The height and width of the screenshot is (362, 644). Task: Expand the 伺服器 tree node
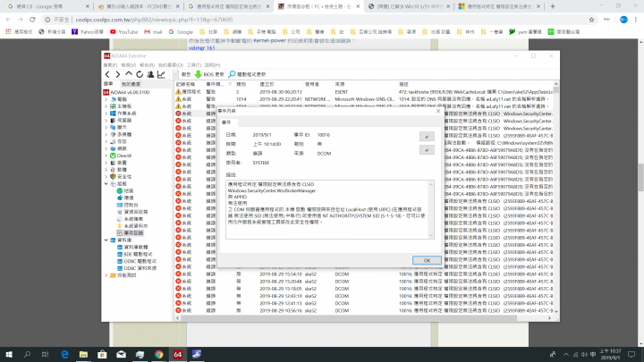coord(106,121)
